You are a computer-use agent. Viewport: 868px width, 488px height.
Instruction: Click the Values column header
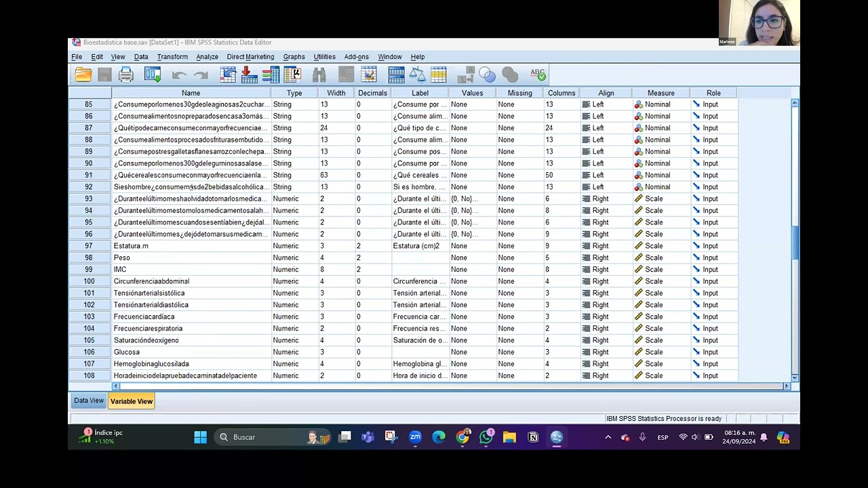472,93
